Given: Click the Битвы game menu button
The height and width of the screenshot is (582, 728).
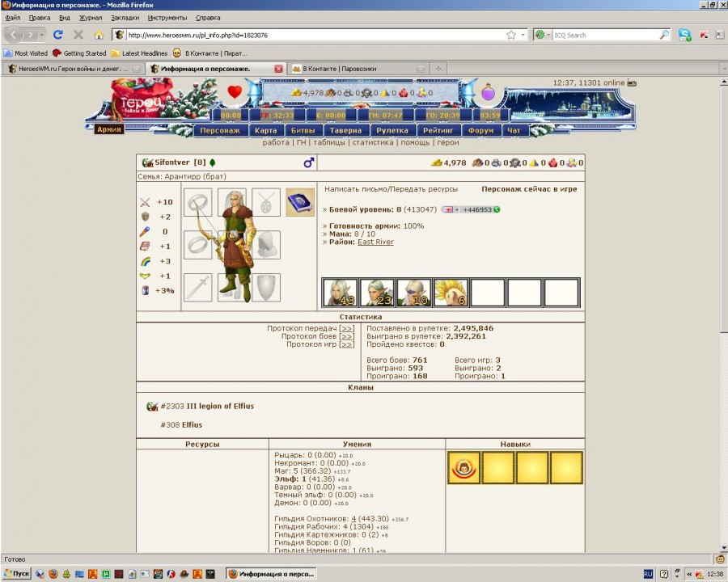Looking at the screenshot, I should (x=303, y=130).
